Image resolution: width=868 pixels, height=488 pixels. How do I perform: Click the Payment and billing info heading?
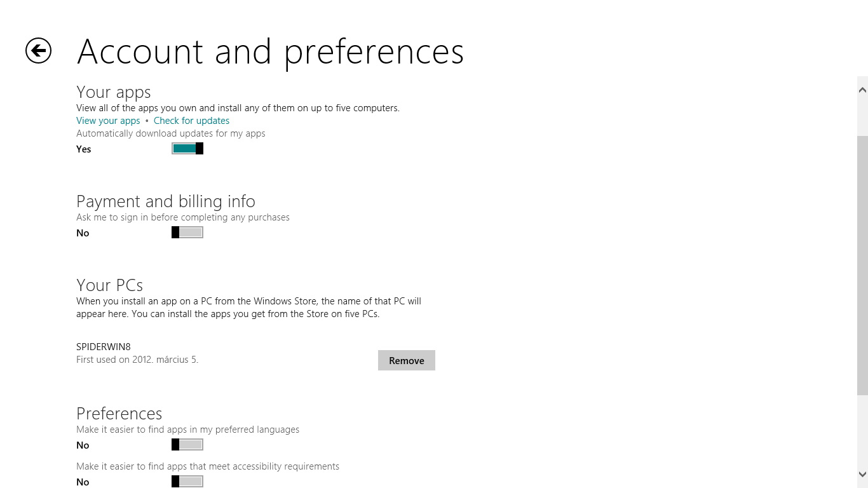pyautogui.click(x=166, y=201)
